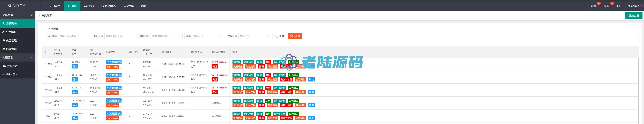Go to 充值管理 in the sidebar
Screen dimensions: 644x124
11,40
